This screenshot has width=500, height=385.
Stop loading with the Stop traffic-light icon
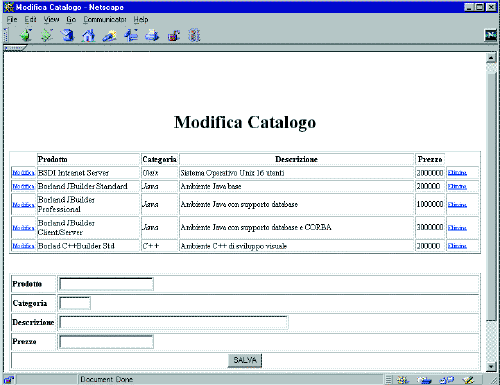pyautogui.click(x=194, y=35)
